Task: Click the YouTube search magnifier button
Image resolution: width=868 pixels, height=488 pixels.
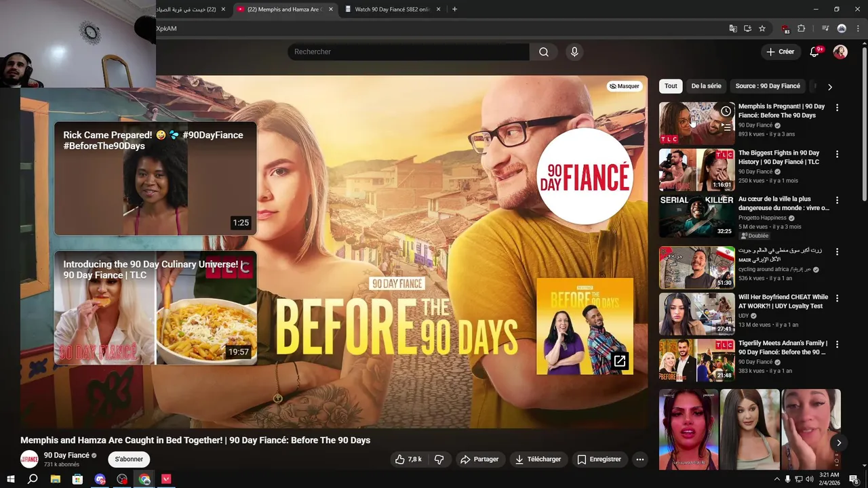Action: tap(544, 52)
